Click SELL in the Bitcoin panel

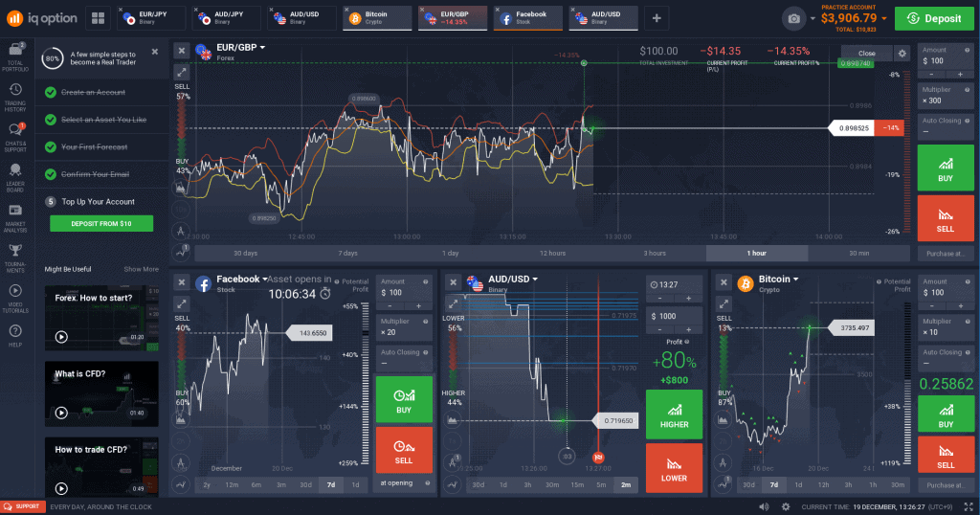(x=946, y=455)
